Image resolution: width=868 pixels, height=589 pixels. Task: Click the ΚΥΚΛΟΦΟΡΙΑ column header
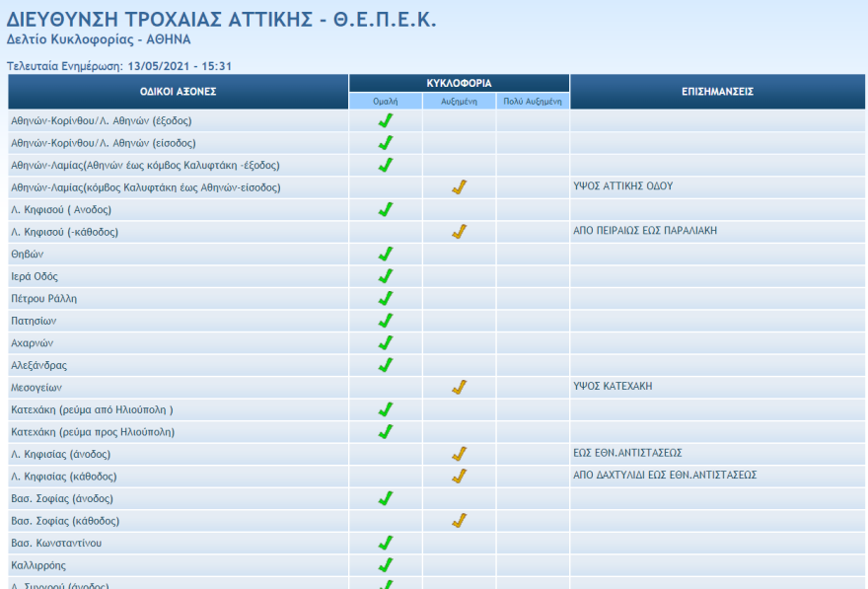pos(459,83)
